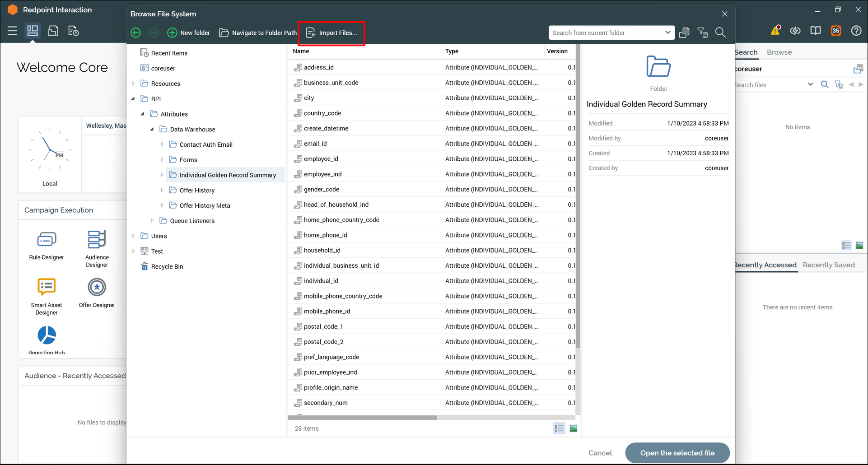Open the Audience Designer icon
This screenshot has height=465, width=868.
97,239
